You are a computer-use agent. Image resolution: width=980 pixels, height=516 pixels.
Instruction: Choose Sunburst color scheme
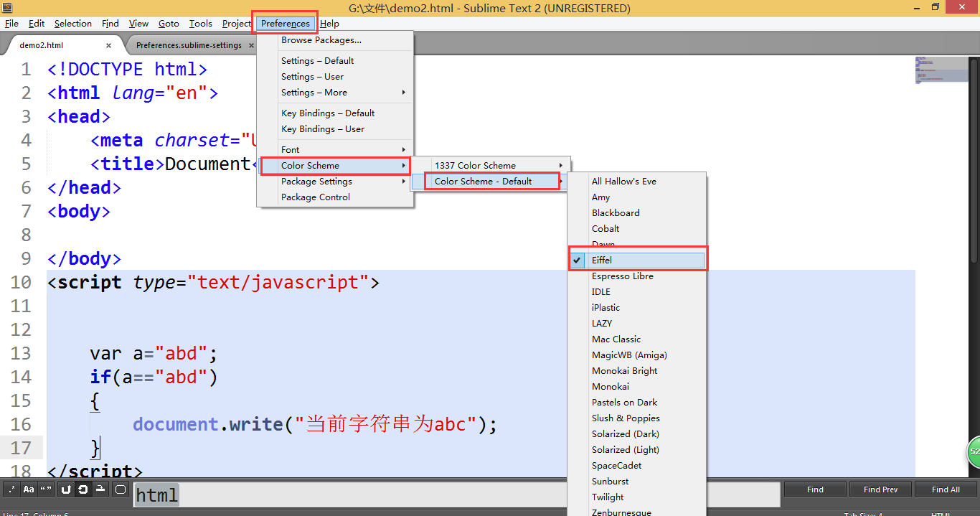click(637, 482)
